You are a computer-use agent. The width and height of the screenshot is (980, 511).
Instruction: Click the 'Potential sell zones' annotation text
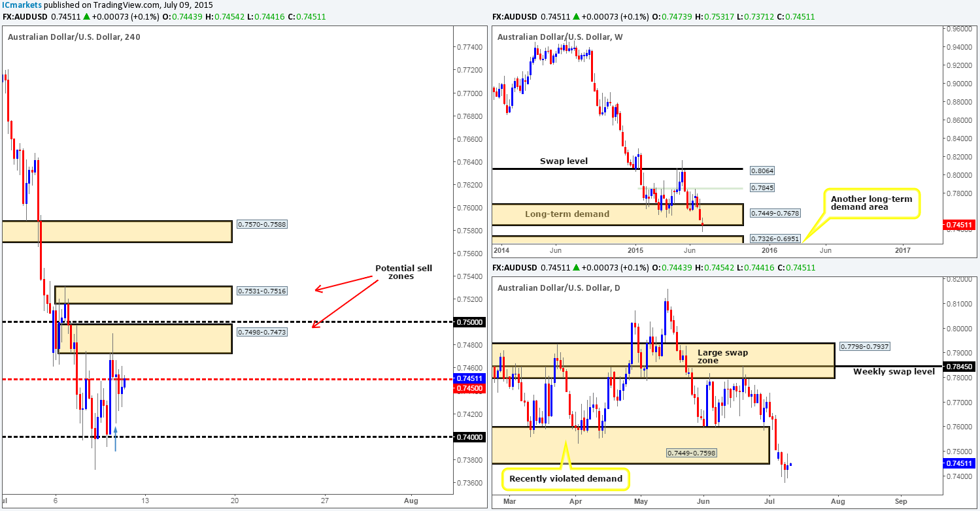pos(403,273)
